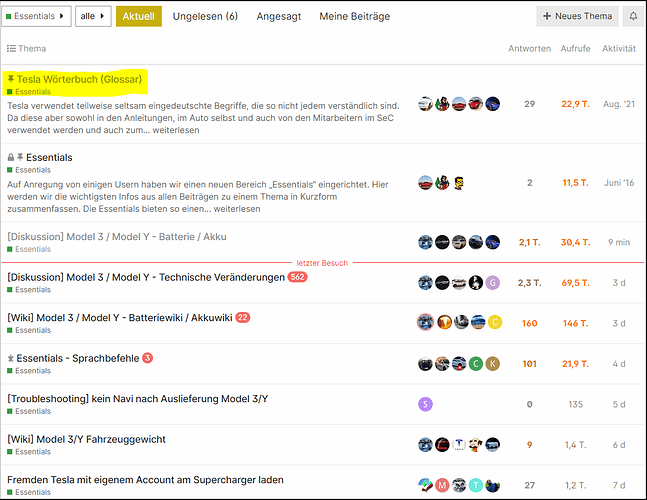This screenshot has height=500, width=647.
Task: Open the 22 unread badge on Batteriewiki
Action: pyautogui.click(x=243, y=317)
